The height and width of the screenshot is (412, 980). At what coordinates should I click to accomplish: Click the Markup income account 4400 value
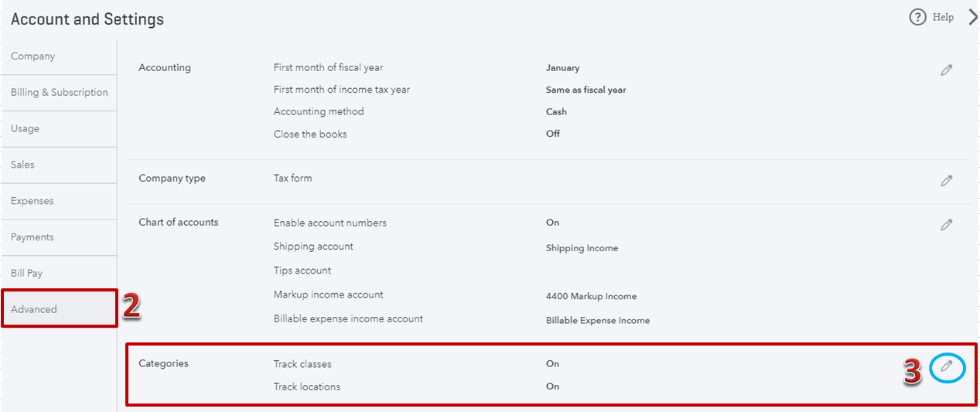tap(591, 296)
